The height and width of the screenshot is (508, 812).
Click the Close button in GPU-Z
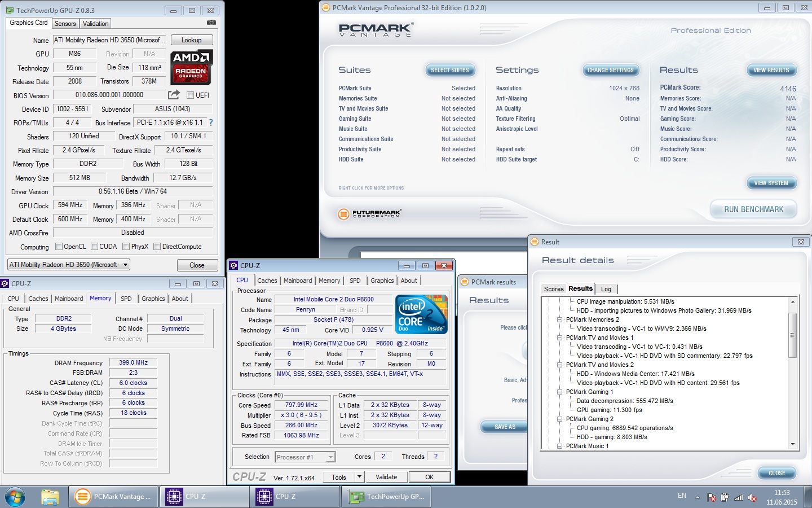pos(197,265)
